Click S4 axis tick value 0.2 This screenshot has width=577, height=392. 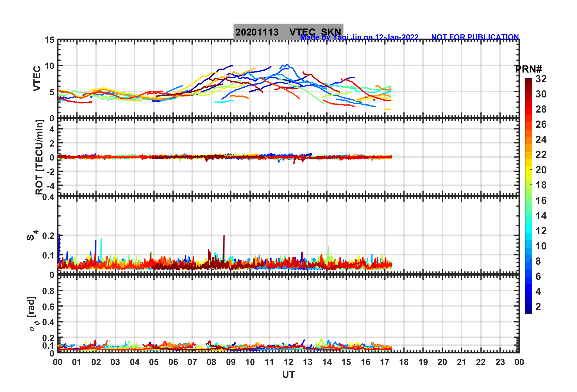(x=49, y=235)
